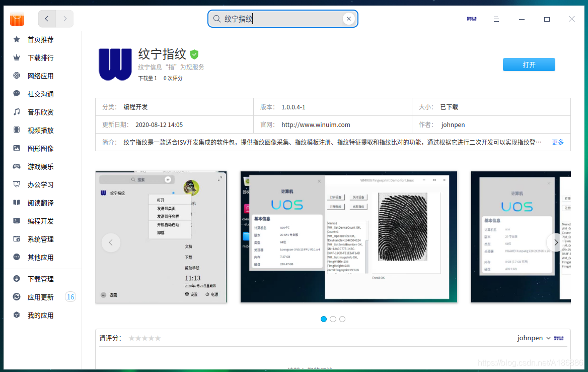Open the 下载管理 page
Screen dimensions: 588x372
pyautogui.click(x=40, y=279)
